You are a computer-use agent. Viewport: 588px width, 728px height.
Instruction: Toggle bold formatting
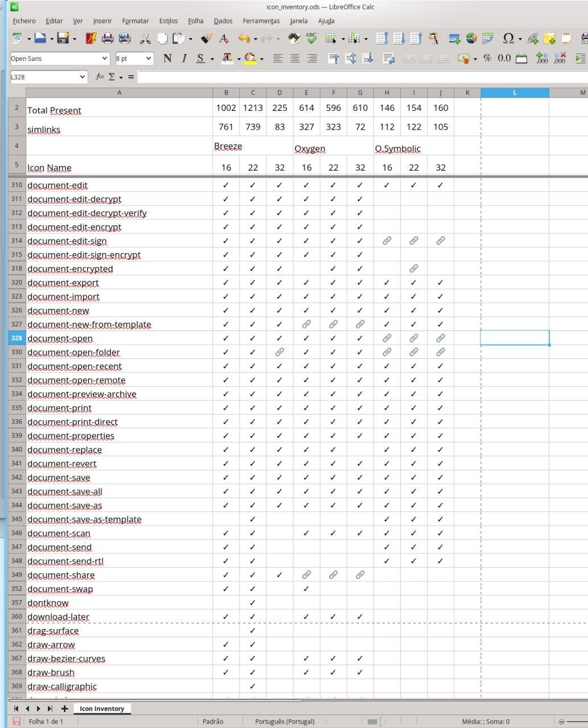click(167, 58)
